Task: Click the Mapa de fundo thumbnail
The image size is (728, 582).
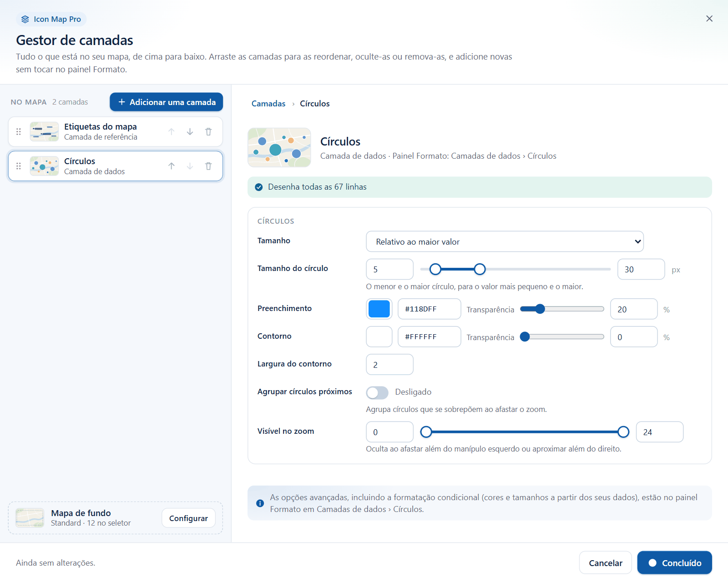Action: click(x=30, y=518)
